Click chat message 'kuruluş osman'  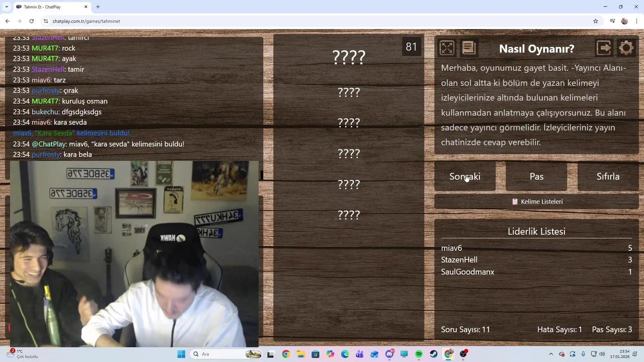point(85,101)
